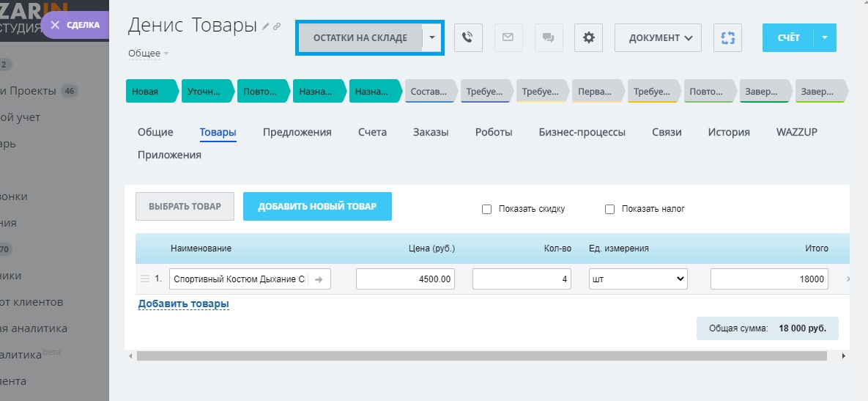
Task: Open the chat bubbles icon button
Action: (548, 37)
